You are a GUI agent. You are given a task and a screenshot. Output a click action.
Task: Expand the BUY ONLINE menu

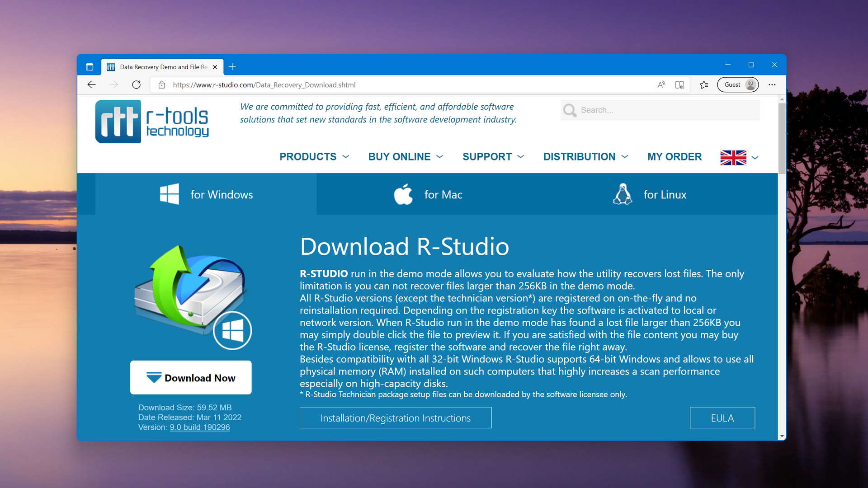pos(406,157)
